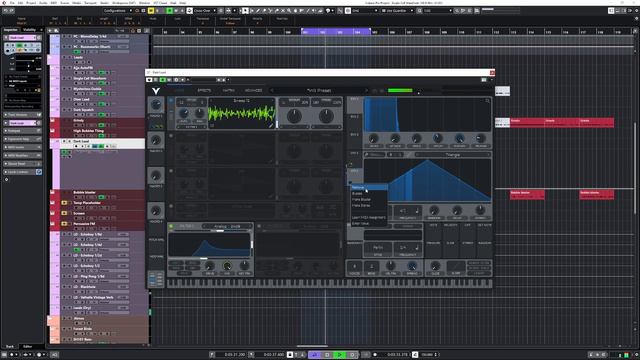
Task: Toggle Cycle loop in transport bar
Action: coord(315,355)
